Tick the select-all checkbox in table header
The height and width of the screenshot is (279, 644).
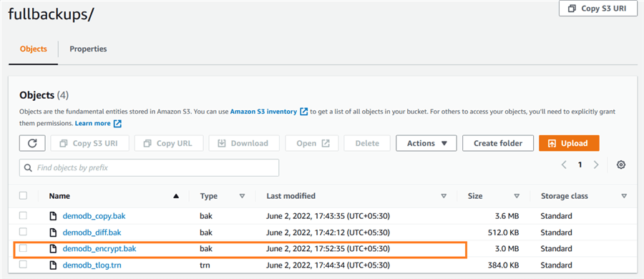(24, 195)
